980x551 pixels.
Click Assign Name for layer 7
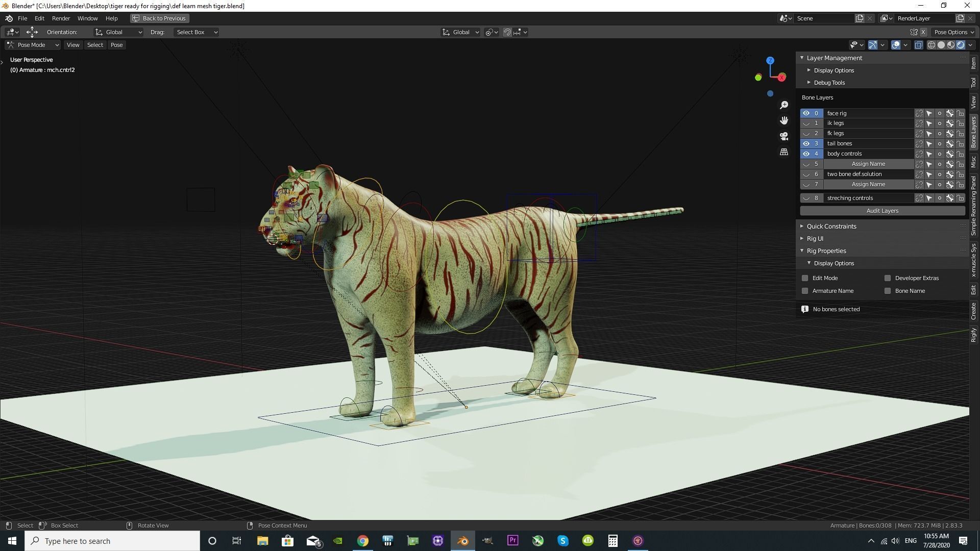[x=868, y=184]
